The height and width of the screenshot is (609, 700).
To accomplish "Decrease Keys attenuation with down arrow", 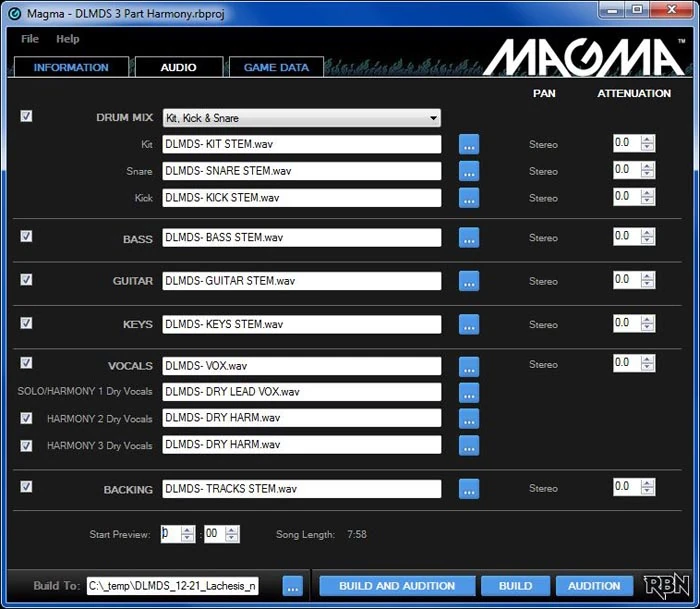I will click(647, 327).
